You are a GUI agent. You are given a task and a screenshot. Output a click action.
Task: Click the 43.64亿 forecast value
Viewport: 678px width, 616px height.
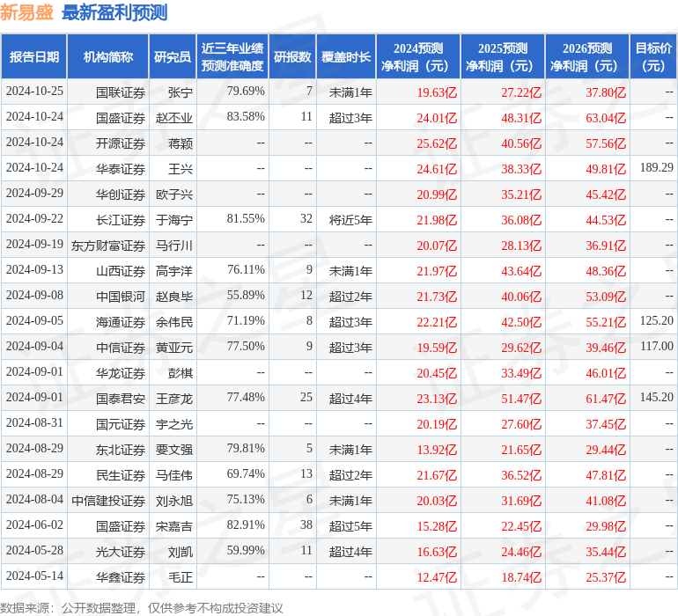[521, 271]
